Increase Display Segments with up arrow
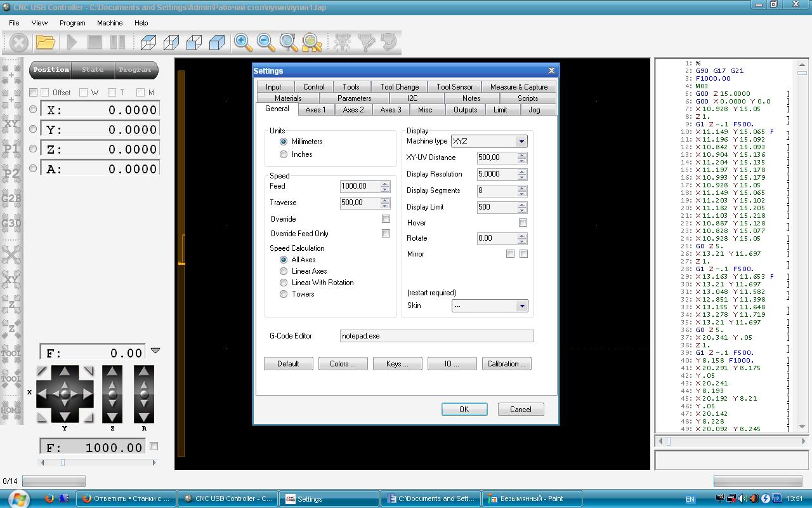 (522, 189)
